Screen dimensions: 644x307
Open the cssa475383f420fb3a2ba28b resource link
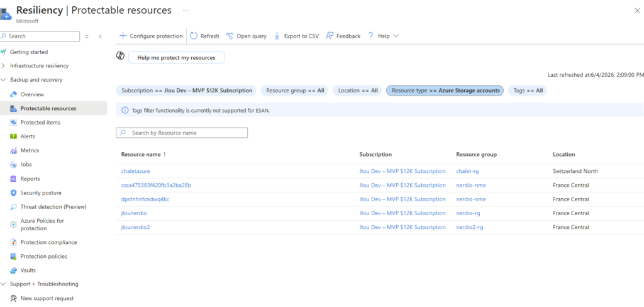156,186
